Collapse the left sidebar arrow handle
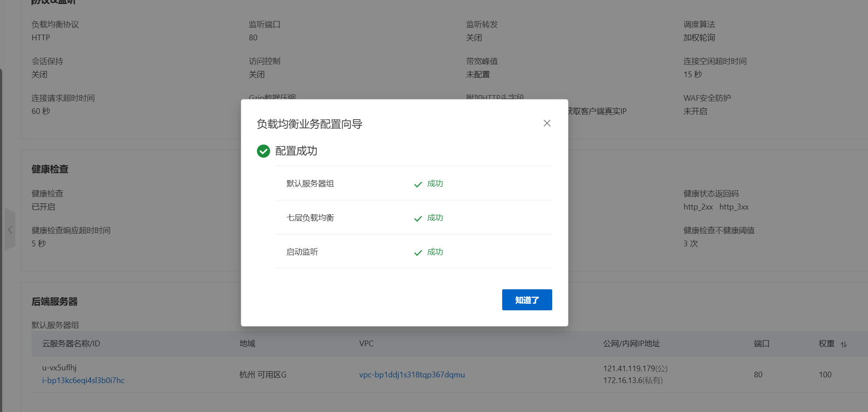The height and width of the screenshot is (412, 868). click(x=10, y=230)
